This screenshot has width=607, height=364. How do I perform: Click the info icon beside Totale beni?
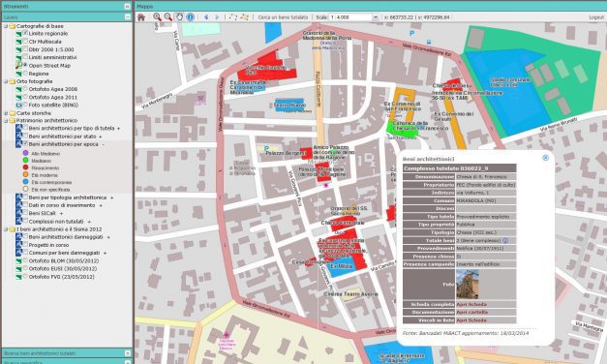coord(505,240)
